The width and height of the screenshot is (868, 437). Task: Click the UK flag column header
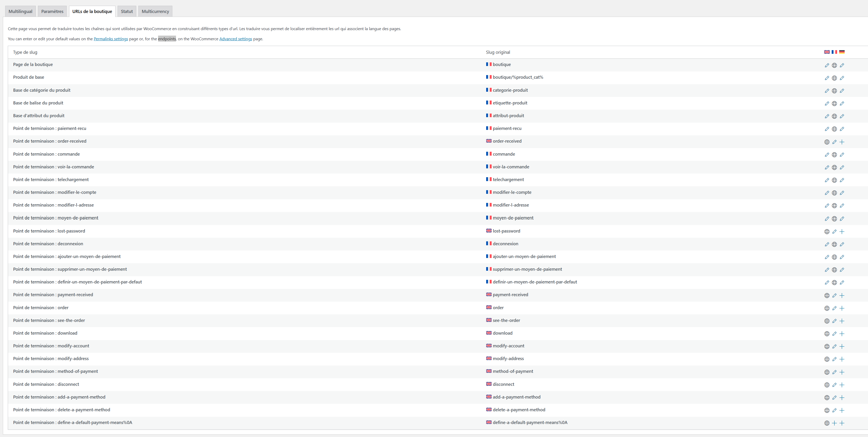coord(826,52)
